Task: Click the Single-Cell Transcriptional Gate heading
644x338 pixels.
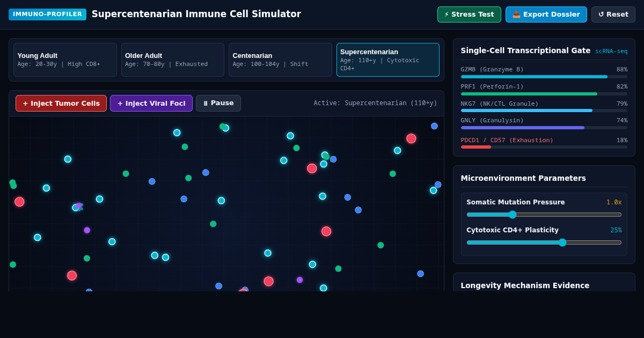Action: click(525, 50)
